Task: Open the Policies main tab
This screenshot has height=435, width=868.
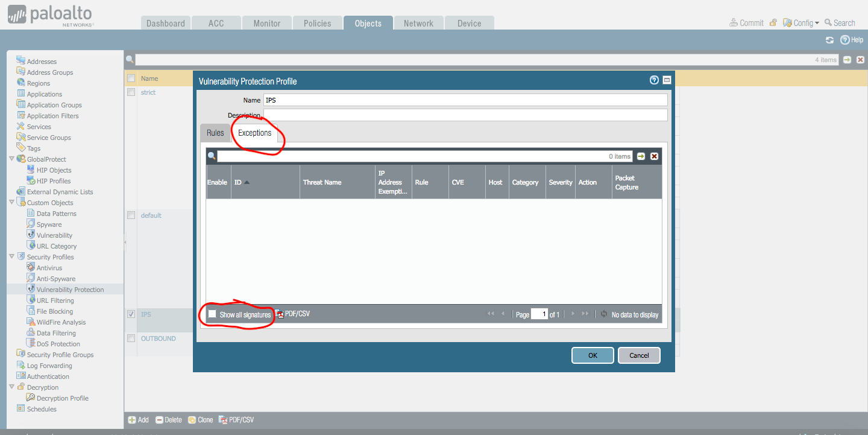Action: pos(317,23)
